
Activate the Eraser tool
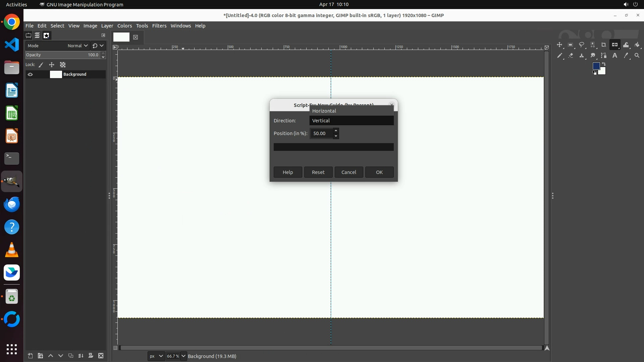(x=571, y=56)
